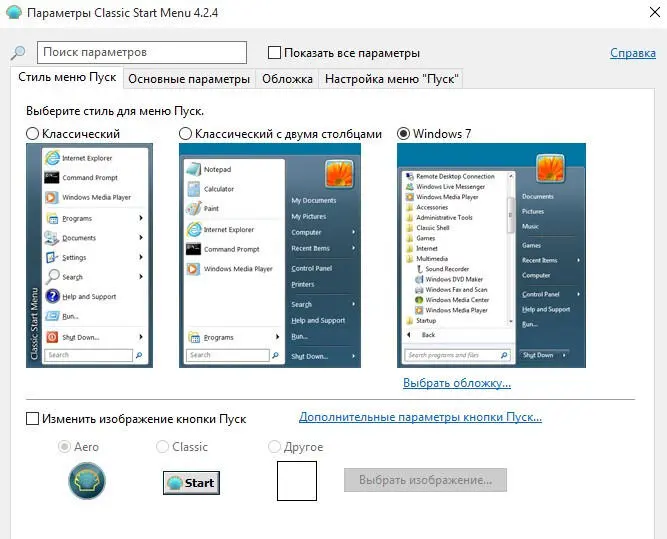
Task: Click the Aero shell start button image
Action: (87, 481)
